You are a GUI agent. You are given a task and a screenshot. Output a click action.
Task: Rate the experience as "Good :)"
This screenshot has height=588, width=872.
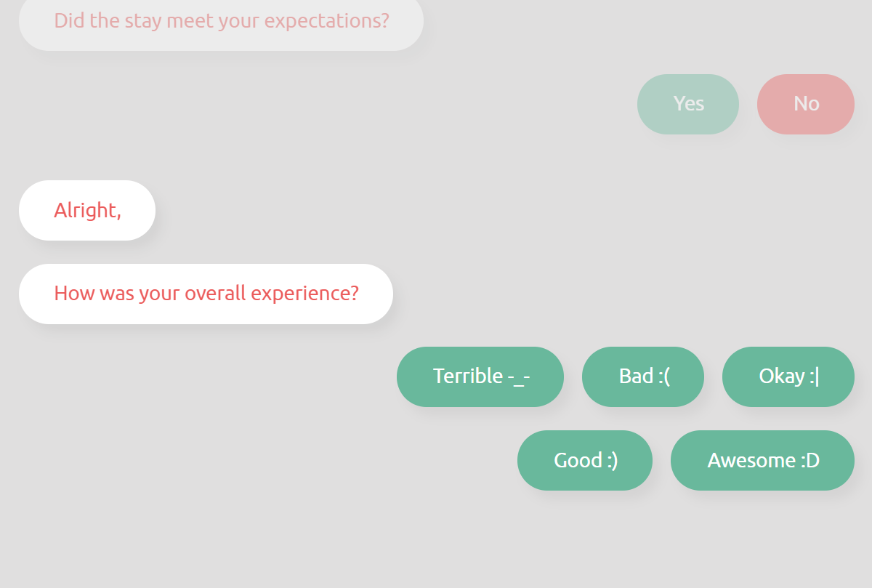tap(585, 460)
